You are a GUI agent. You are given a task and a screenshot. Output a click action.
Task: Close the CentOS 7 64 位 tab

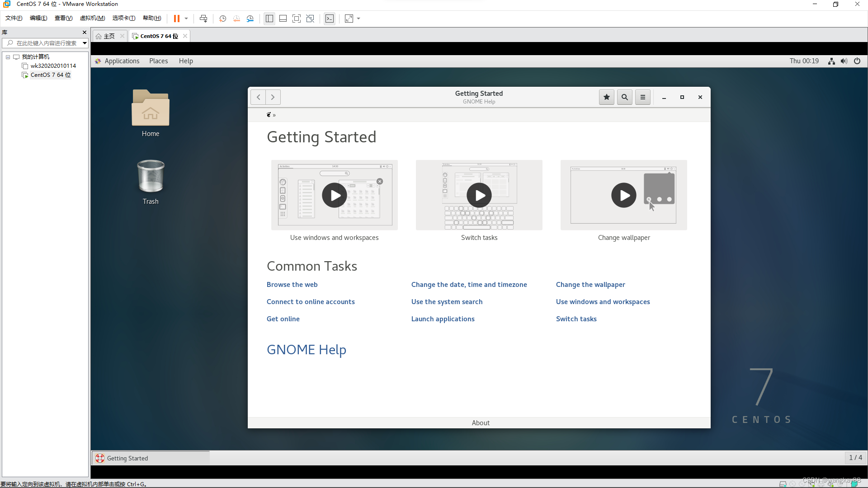(185, 36)
